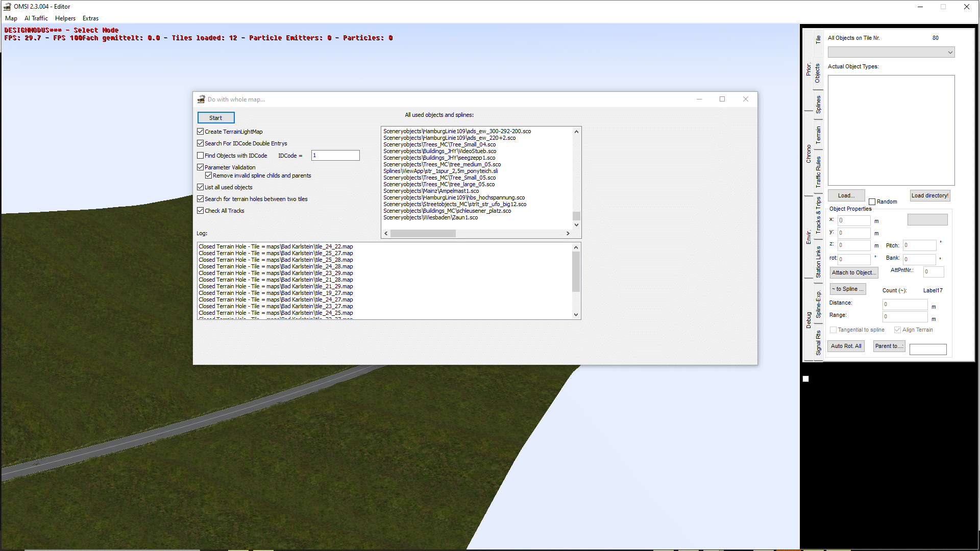Click the Start button
980x551 pixels.
(216, 118)
